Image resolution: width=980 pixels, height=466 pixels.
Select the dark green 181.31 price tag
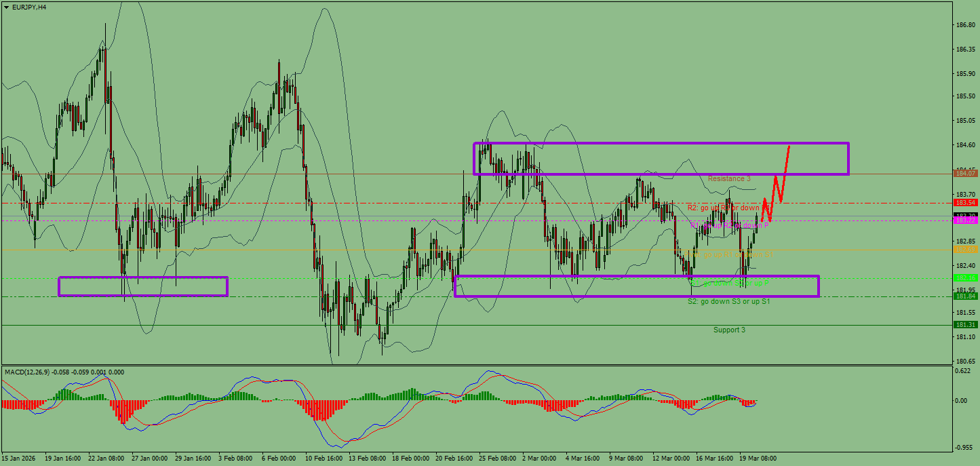(x=964, y=325)
